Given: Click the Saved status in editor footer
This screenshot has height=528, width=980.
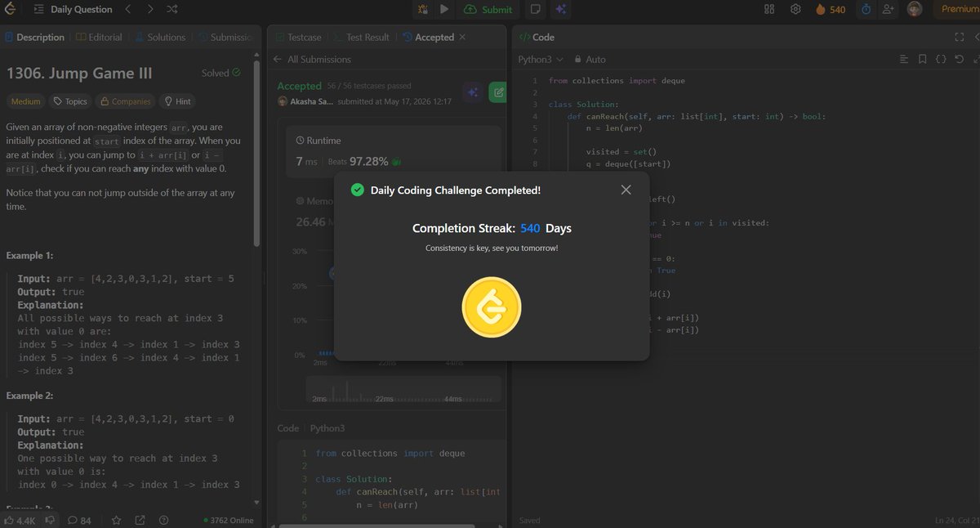Looking at the screenshot, I should point(529,521).
